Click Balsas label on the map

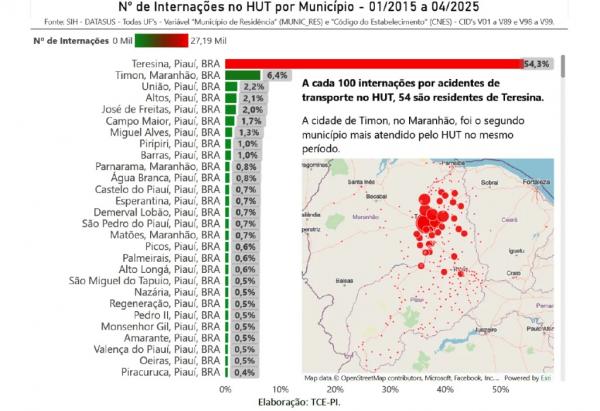tap(344, 281)
